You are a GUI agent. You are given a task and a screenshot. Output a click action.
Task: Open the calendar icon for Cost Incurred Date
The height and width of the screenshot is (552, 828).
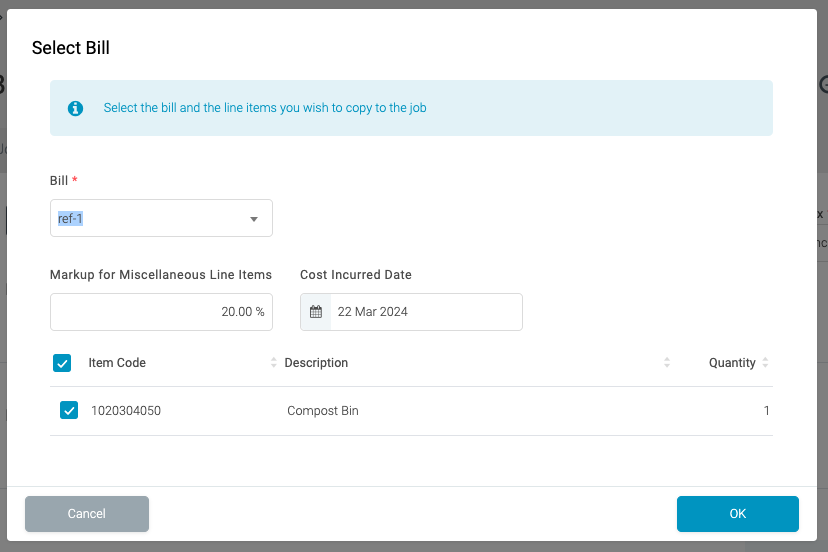pos(316,312)
